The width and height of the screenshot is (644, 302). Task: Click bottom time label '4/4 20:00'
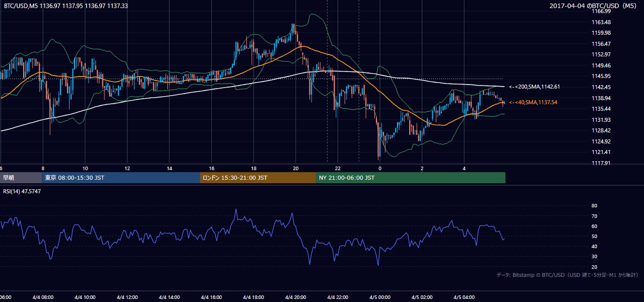tap(296, 297)
